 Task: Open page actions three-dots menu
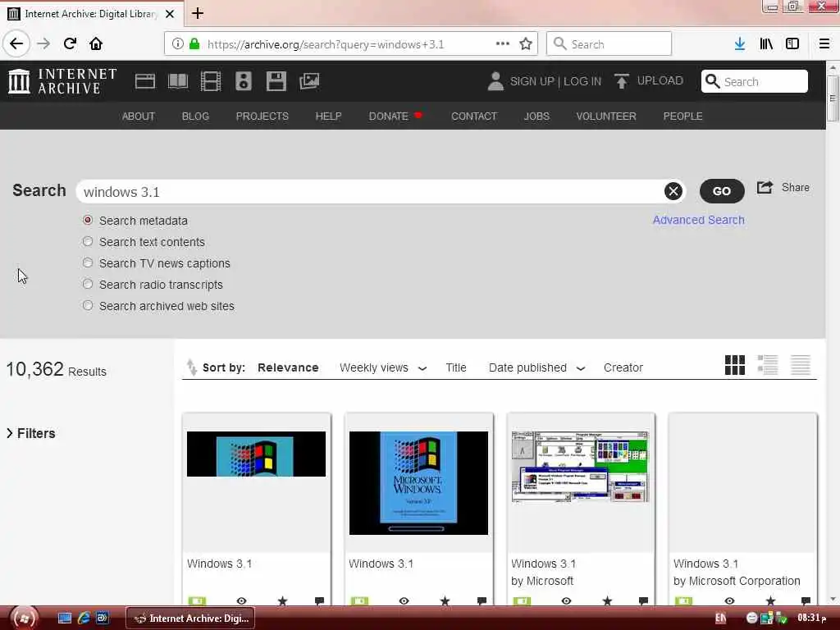pos(503,44)
